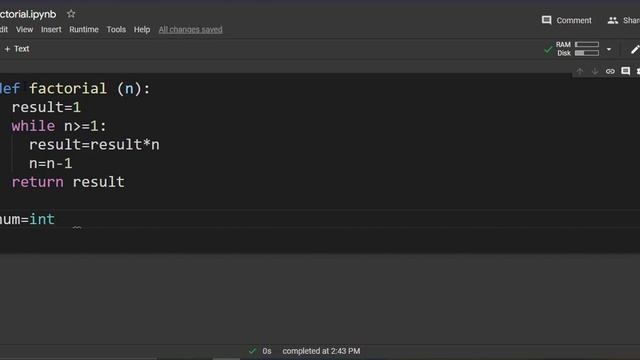
Task: Click the 'while n>=1:' code line
Action: pos(59,126)
